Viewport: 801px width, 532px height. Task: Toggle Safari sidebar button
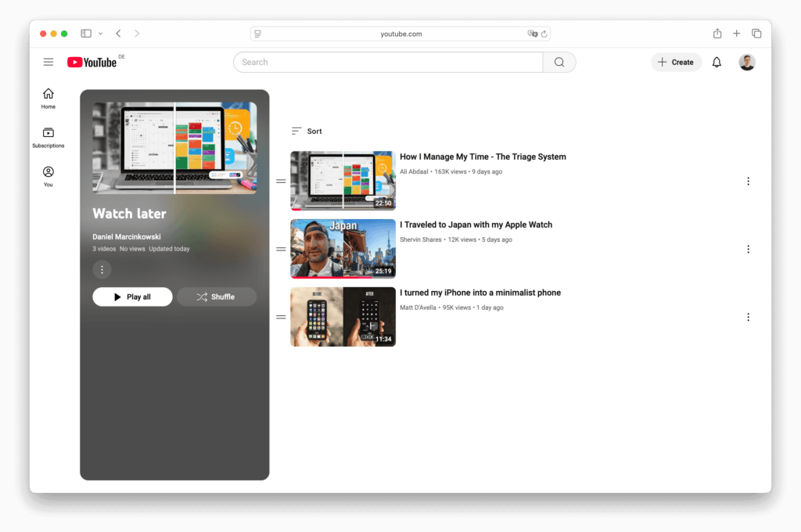click(x=86, y=34)
